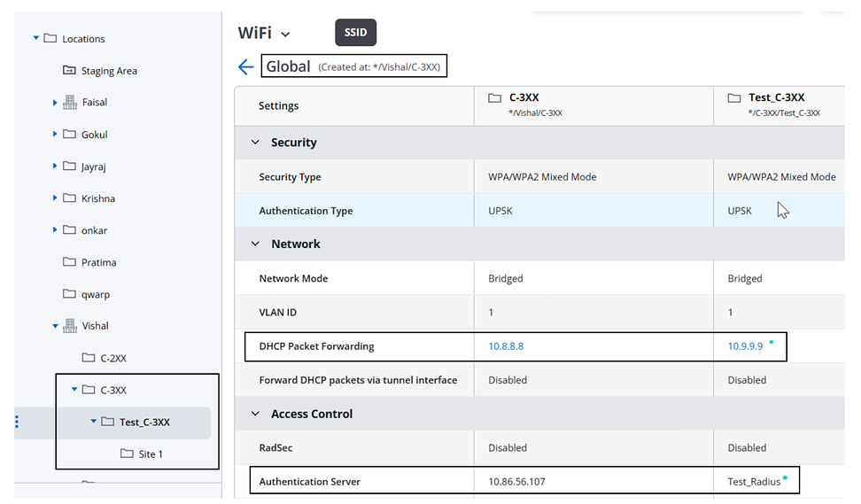
Task: Expand the Gokul location node
Action: tap(55, 135)
